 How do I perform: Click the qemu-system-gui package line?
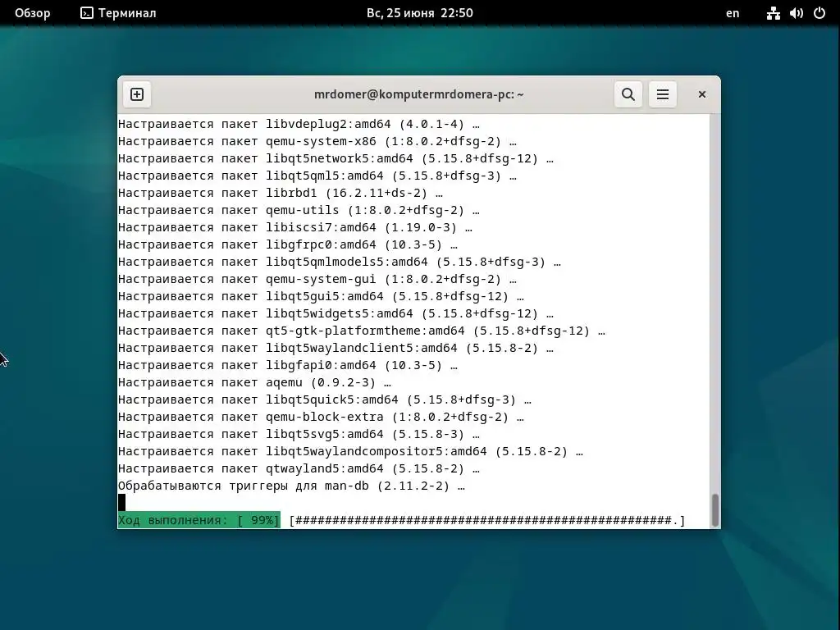[317, 279]
